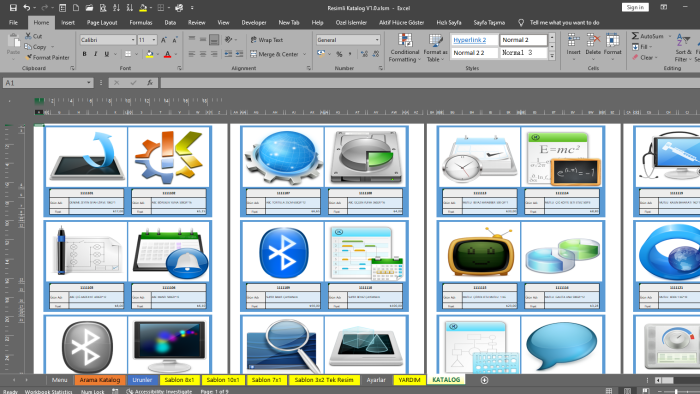
Task: Open the font size dropdown
Action: click(x=154, y=40)
